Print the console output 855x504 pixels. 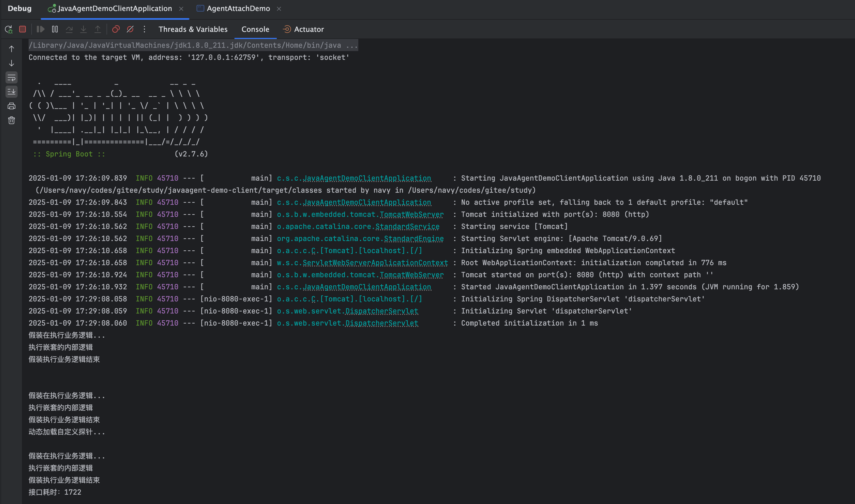click(x=12, y=106)
